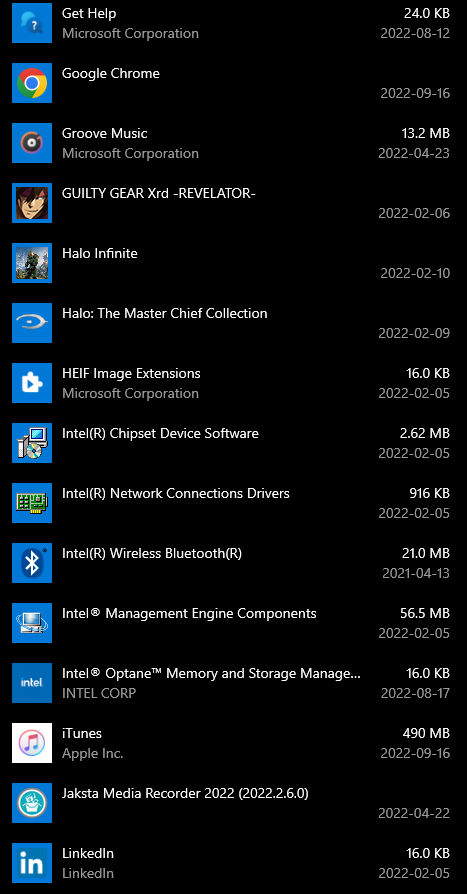Select the Halo: The Master Chief Collection entry

[x=231, y=323]
